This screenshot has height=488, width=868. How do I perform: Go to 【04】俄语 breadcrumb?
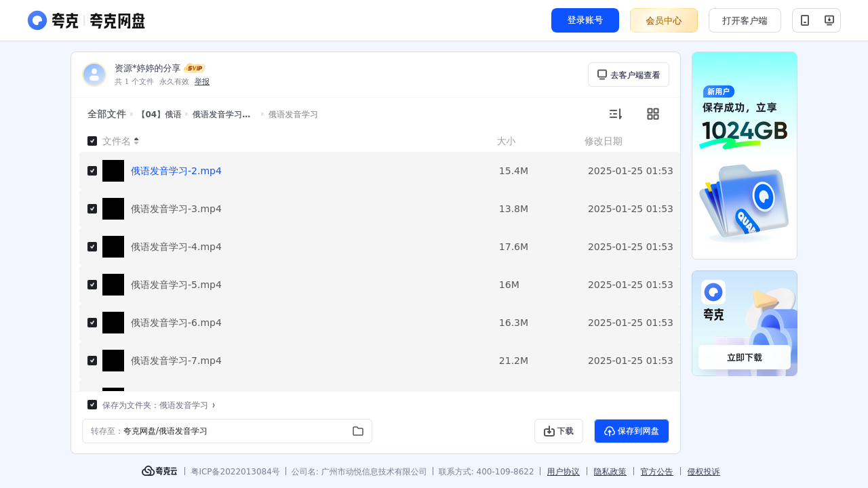[x=159, y=114]
